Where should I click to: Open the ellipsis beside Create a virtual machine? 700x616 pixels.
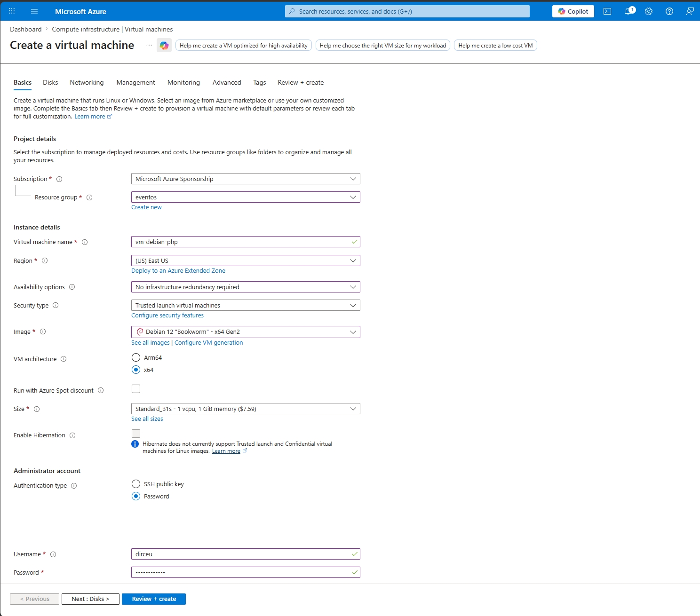149,45
